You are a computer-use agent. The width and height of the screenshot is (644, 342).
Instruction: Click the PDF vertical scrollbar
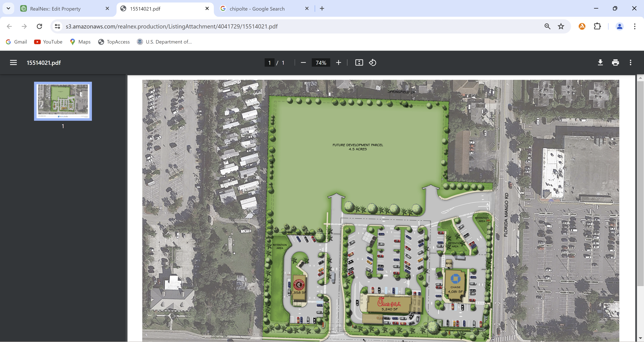pos(640,184)
